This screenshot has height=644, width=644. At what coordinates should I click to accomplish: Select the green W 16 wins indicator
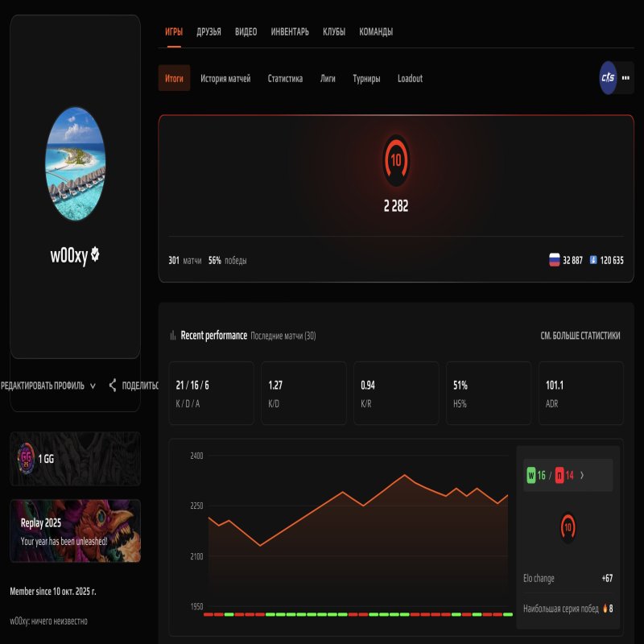[x=532, y=474]
